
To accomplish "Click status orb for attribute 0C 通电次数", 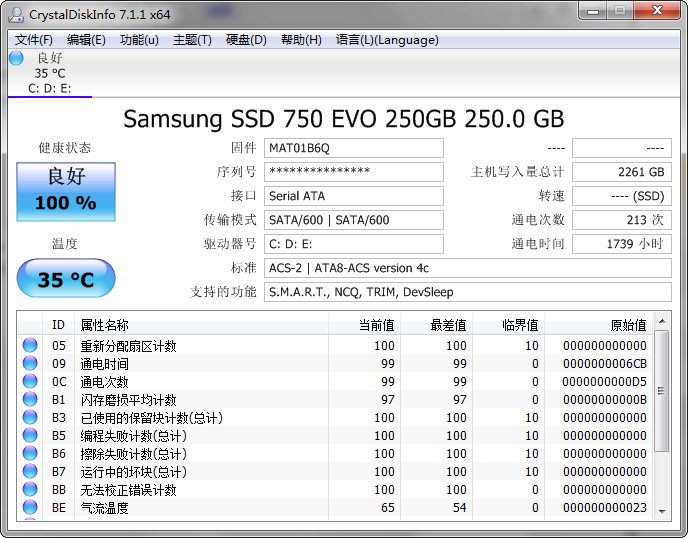I will coord(30,382).
